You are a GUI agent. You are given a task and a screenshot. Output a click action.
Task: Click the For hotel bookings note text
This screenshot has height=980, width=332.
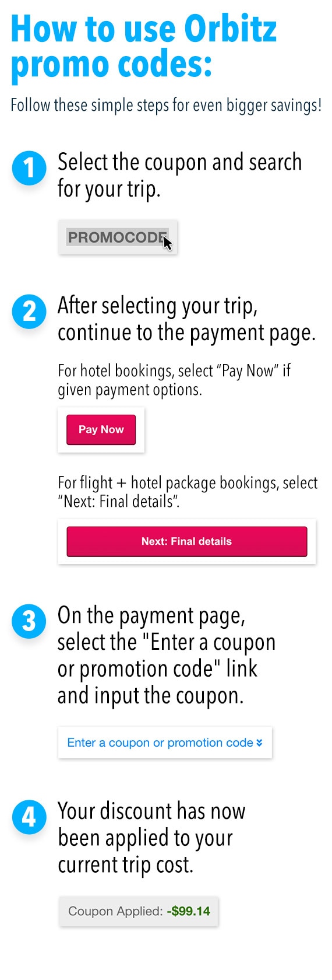coord(174,380)
